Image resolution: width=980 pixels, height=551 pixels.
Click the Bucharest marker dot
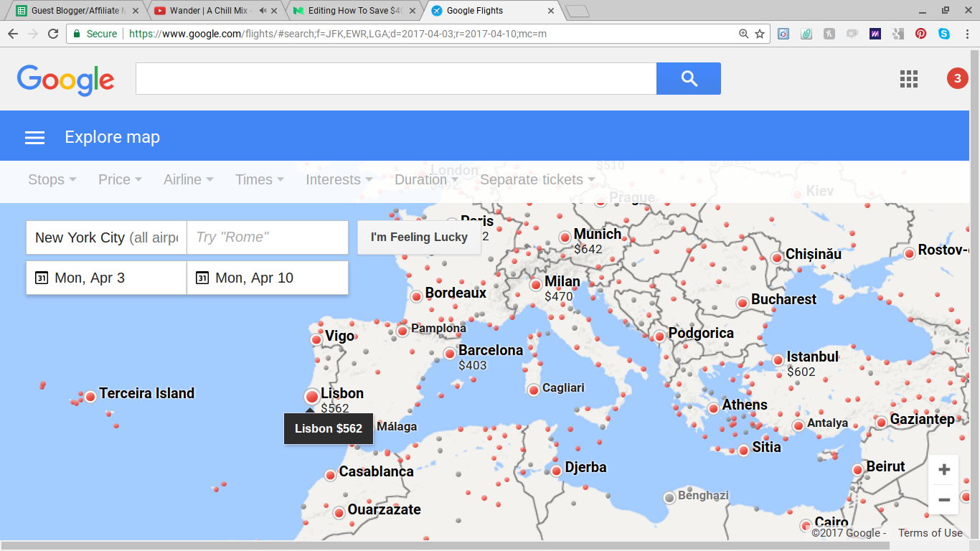(743, 303)
